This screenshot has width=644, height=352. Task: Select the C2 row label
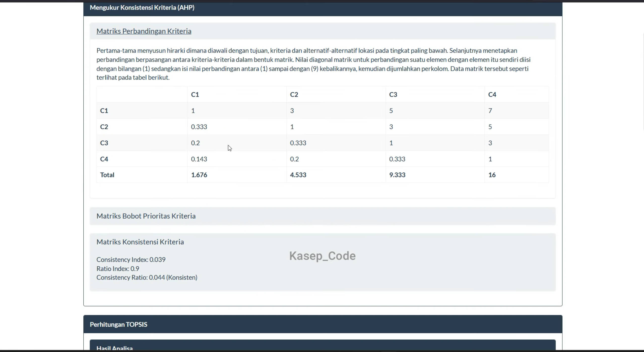[x=104, y=127]
